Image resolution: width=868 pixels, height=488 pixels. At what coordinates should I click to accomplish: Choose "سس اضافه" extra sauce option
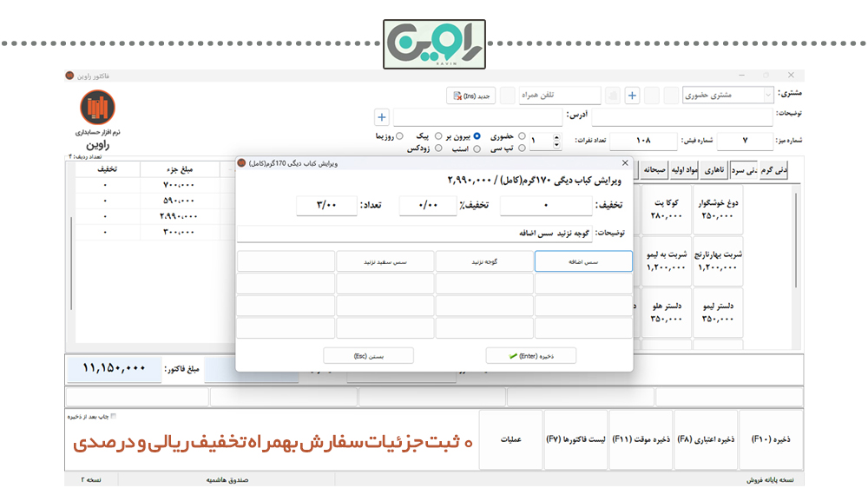pos(583,261)
